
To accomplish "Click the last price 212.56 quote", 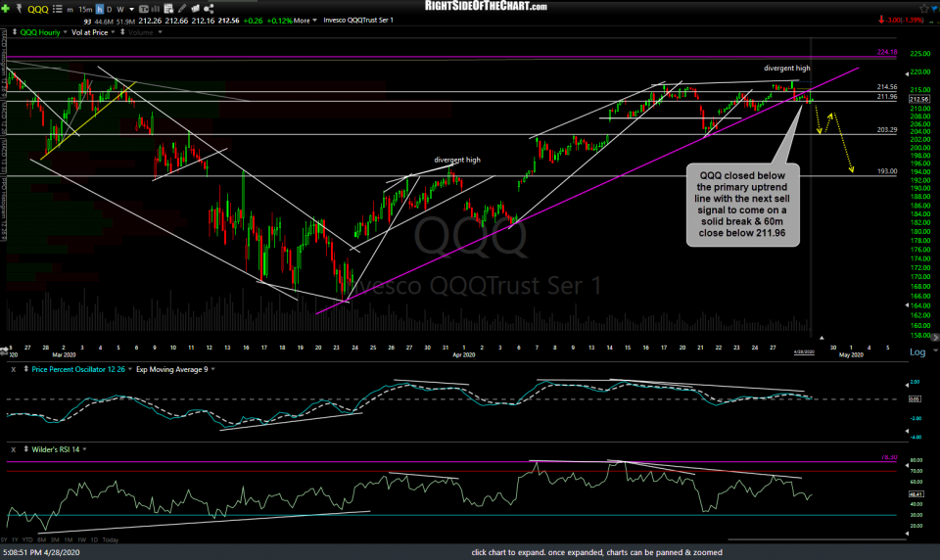I will [228, 21].
